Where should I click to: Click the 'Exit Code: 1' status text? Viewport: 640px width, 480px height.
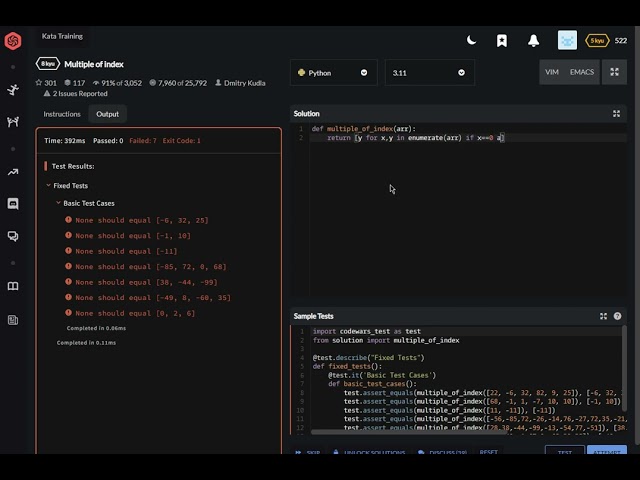click(182, 140)
